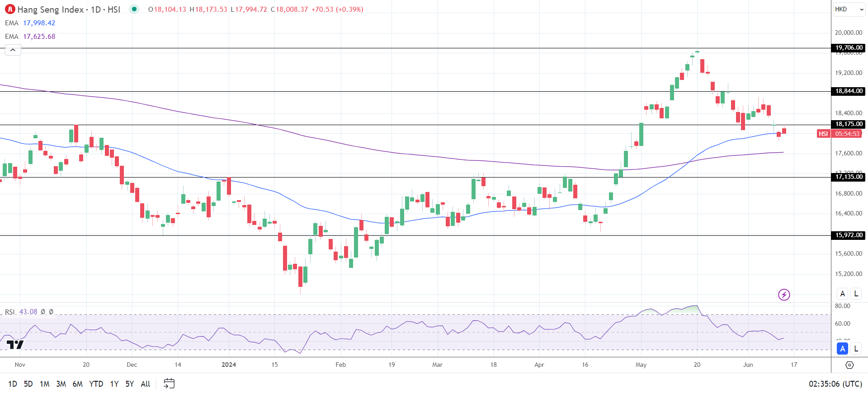868x393 pixels.
Task: Open the go to date calendar icon
Action: click(169, 384)
